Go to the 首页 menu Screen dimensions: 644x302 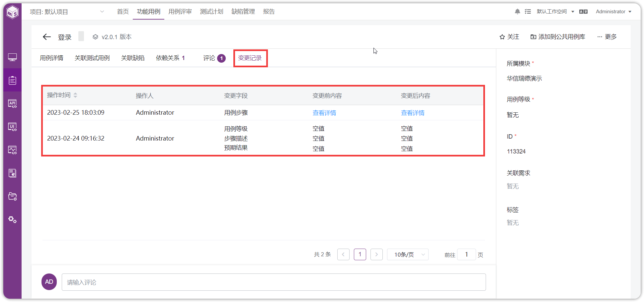pos(123,12)
